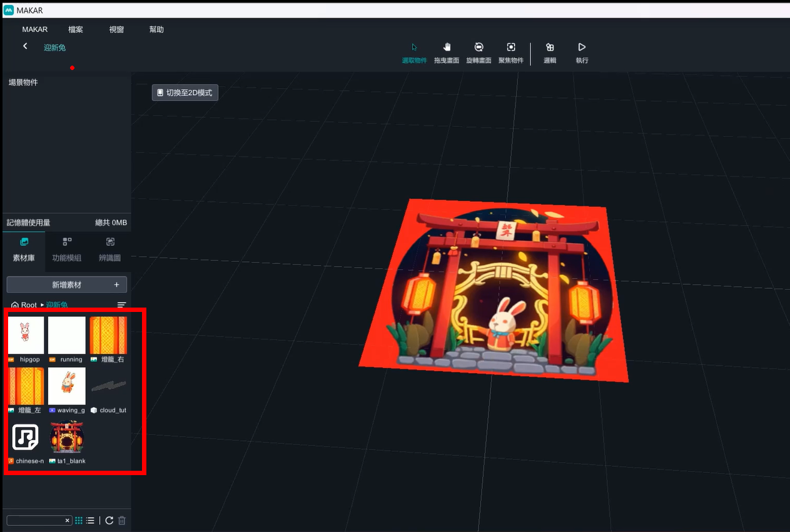Open the 視窗 menu

pos(116,29)
